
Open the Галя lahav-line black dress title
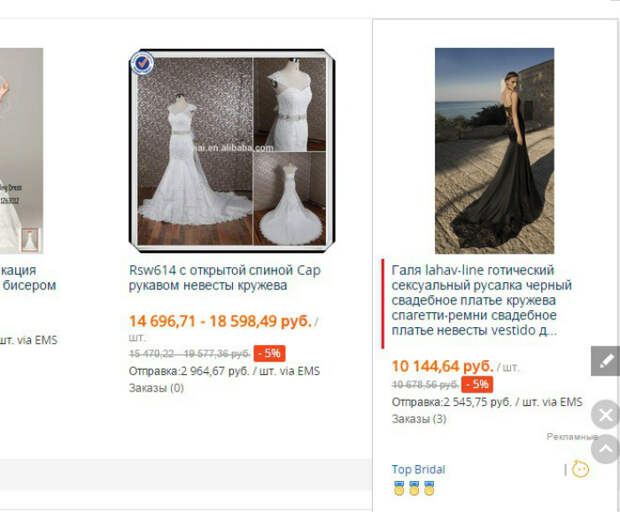482,300
